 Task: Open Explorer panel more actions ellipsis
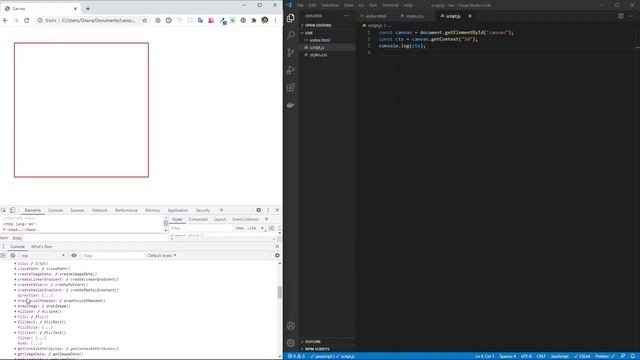347,16
